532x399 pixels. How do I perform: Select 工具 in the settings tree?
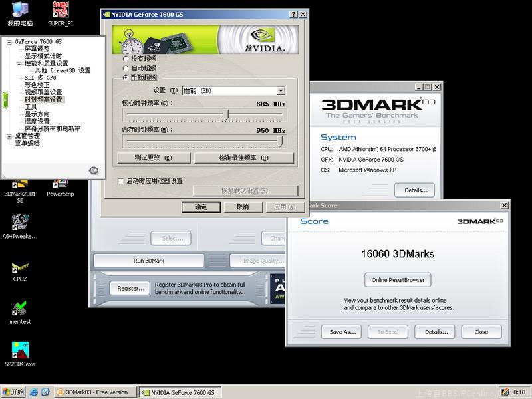tap(31, 107)
